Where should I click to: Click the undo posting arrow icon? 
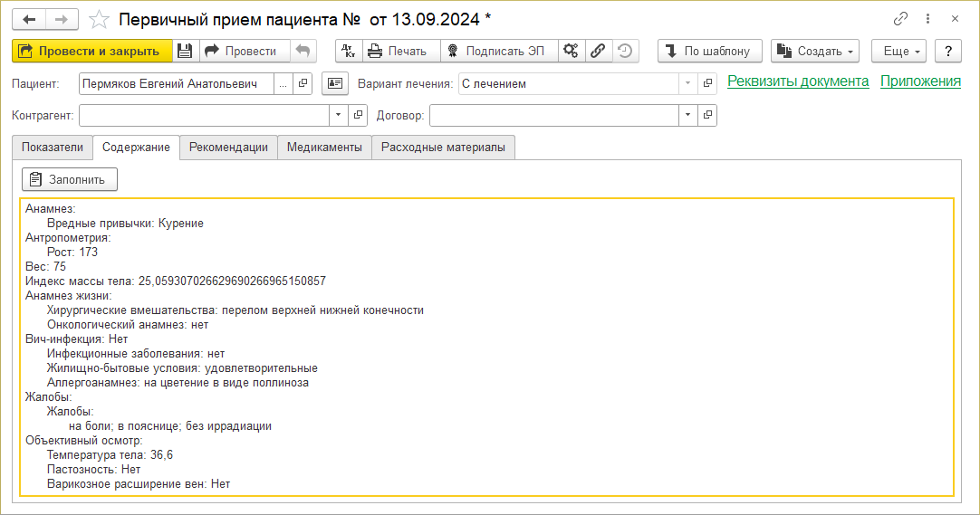tap(303, 52)
